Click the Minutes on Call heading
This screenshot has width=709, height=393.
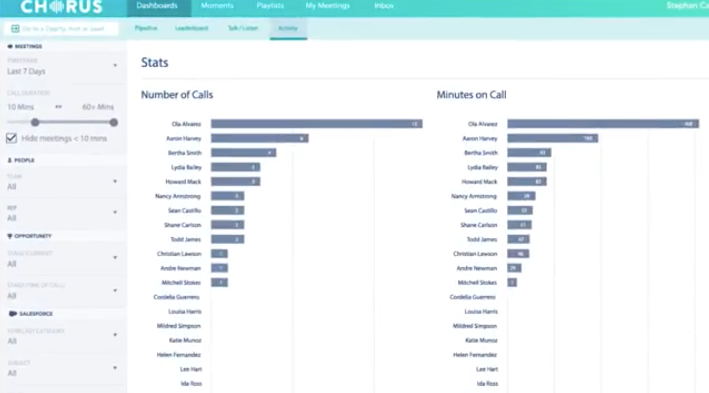[471, 95]
